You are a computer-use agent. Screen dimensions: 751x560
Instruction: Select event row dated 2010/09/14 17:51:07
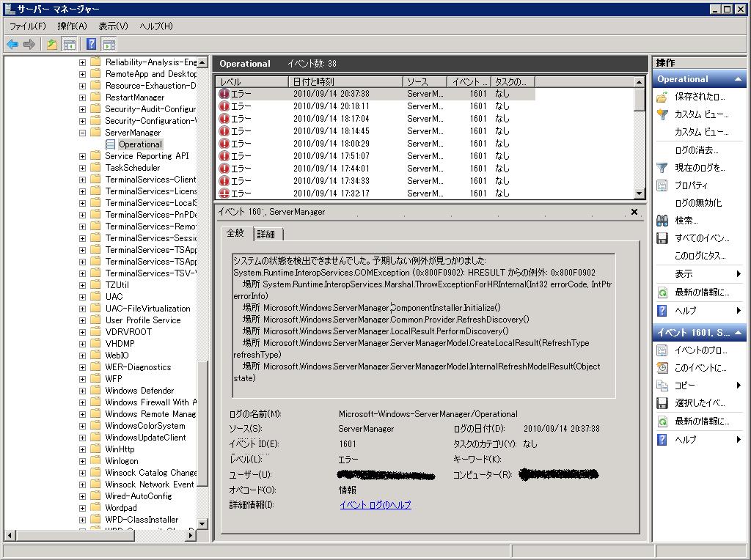point(376,156)
